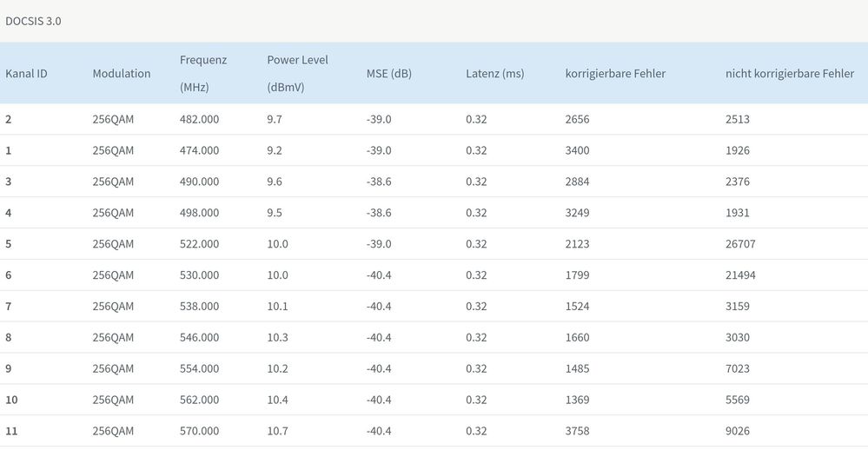Select Kanal ID 11 row label

point(11,432)
